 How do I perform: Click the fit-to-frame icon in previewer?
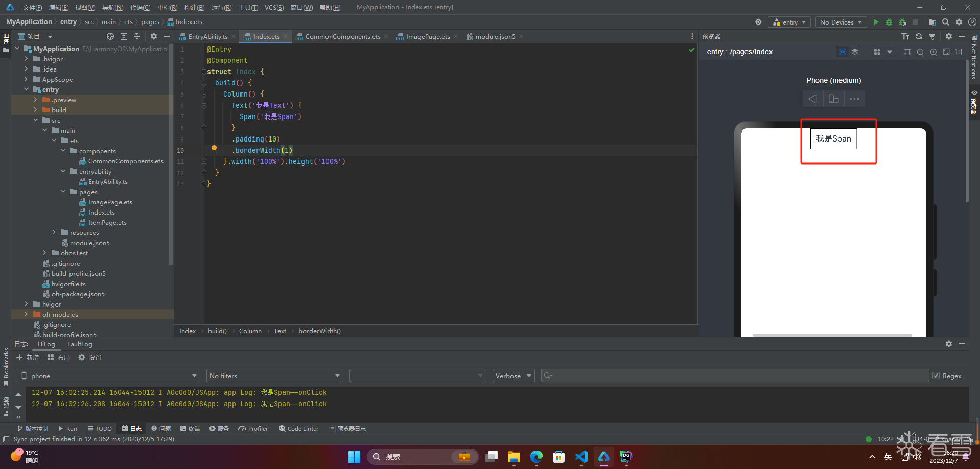[x=907, y=52]
